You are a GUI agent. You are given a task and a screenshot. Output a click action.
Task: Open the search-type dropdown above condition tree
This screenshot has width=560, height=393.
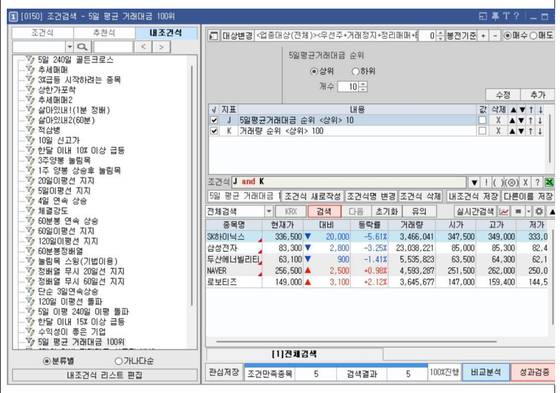click(x=69, y=47)
